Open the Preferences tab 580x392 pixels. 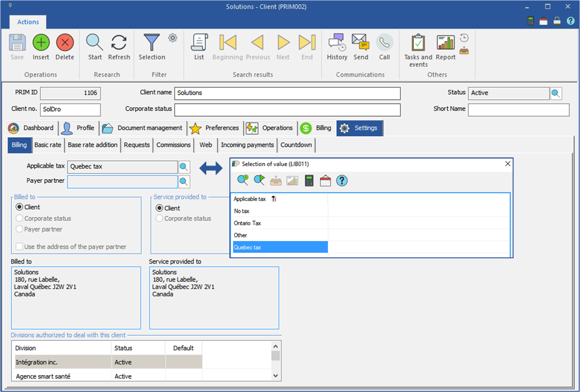[215, 128]
